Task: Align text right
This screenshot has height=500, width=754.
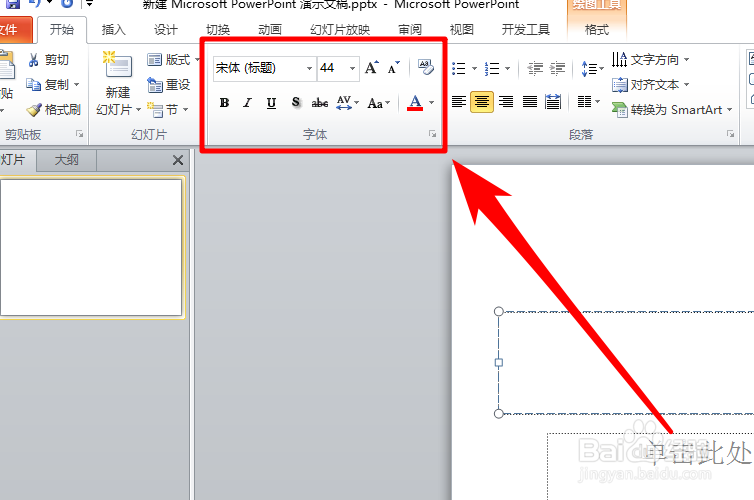Action: tap(506, 102)
